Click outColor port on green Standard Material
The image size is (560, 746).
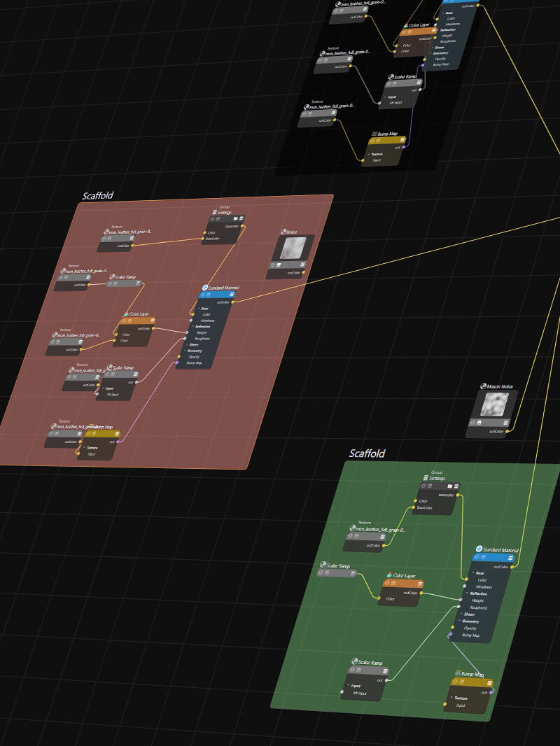pos(512,567)
